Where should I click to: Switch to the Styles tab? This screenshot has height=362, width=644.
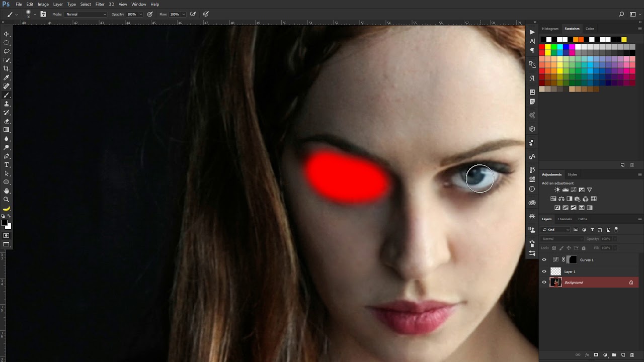click(x=573, y=174)
